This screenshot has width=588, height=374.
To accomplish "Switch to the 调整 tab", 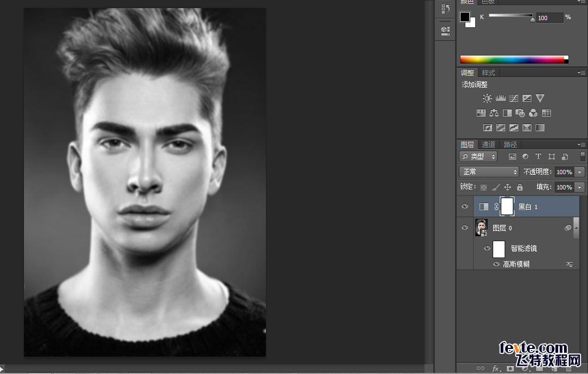I will (x=467, y=73).
